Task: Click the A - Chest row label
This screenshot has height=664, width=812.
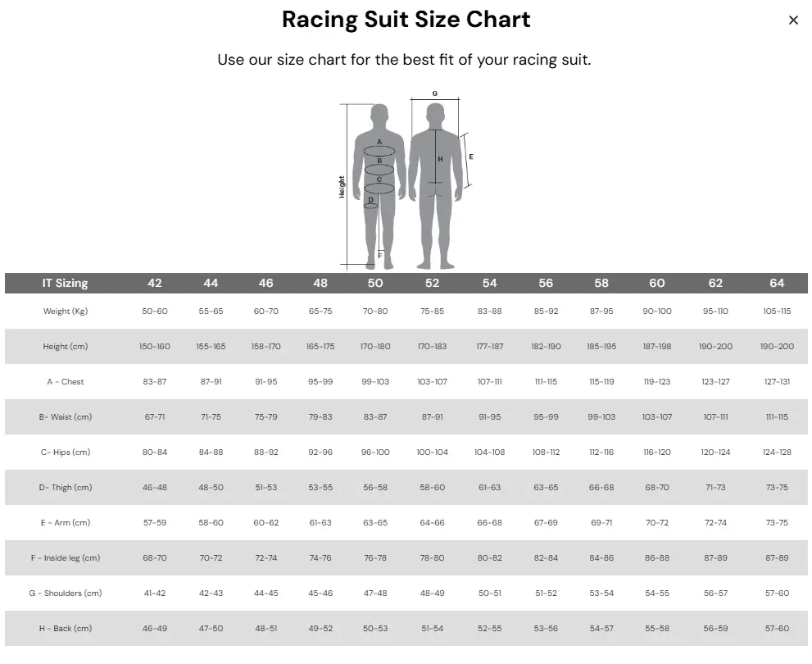Action: tap(66, 382)
